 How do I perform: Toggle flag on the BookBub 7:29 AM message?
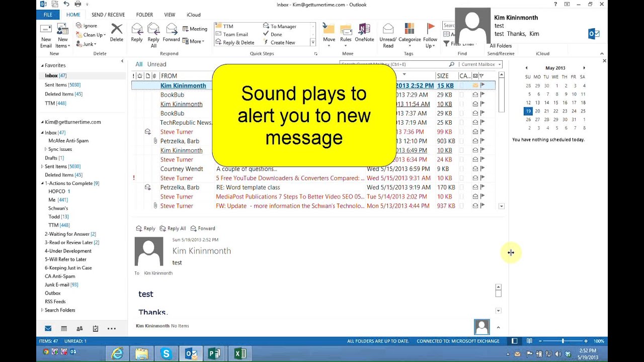[x=482, y=95]
